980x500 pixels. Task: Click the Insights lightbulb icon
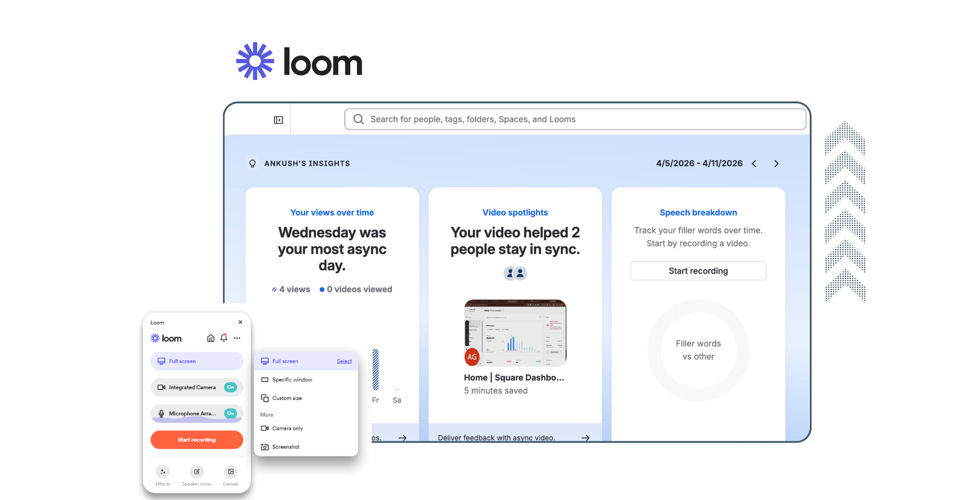253,164
